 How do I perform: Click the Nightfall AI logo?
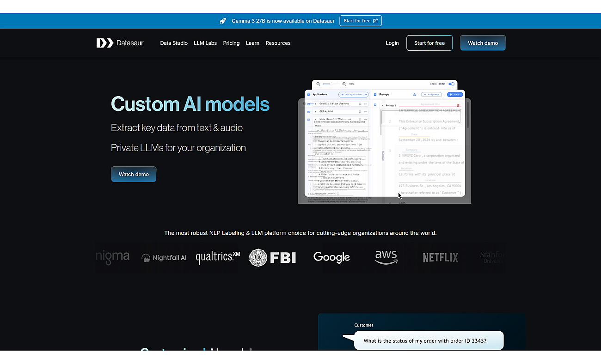click(x=164, y=258)
